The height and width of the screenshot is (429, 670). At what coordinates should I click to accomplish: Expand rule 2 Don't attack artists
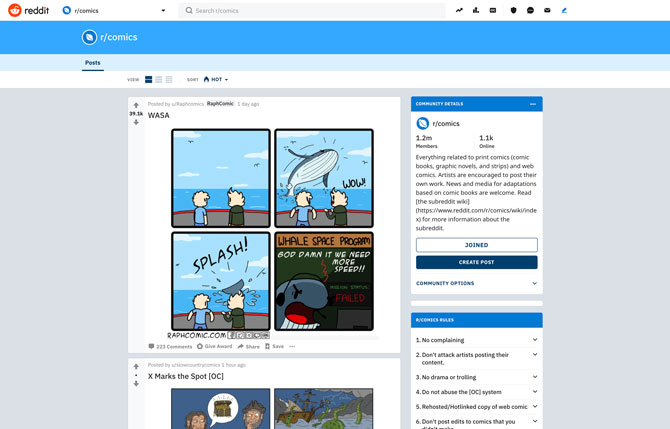click(477, 358)
